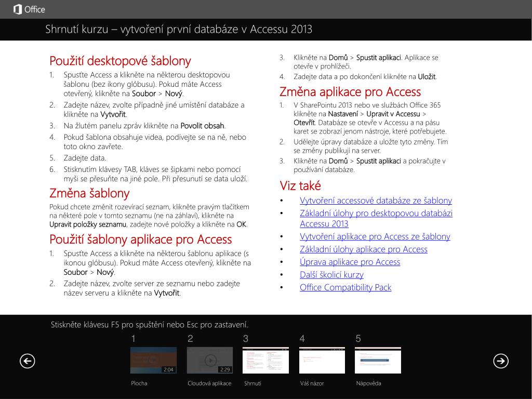
Task: Click the slide number 5 label
Action: point(358,338)
